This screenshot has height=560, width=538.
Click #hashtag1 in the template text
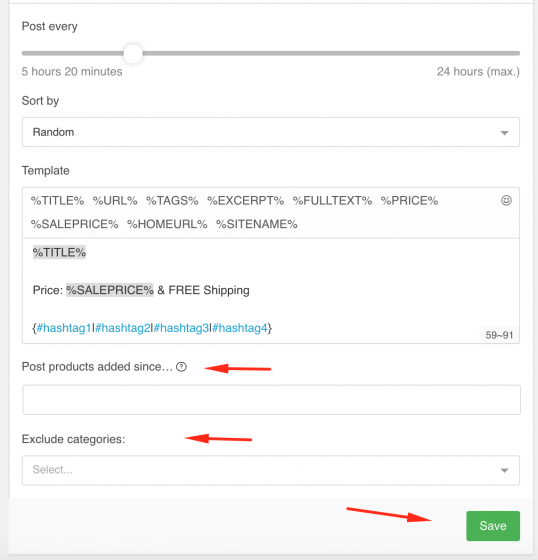click(64, 328)
